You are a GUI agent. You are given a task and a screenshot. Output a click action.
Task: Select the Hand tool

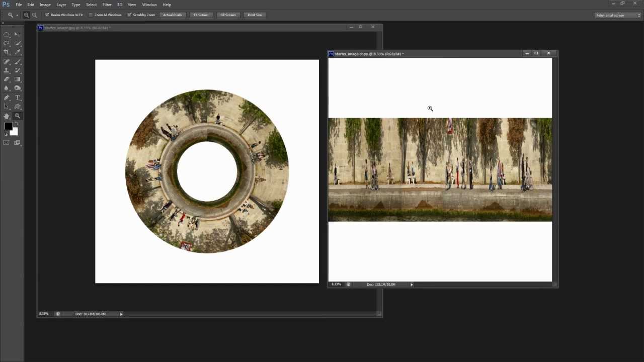coord(7,116)
